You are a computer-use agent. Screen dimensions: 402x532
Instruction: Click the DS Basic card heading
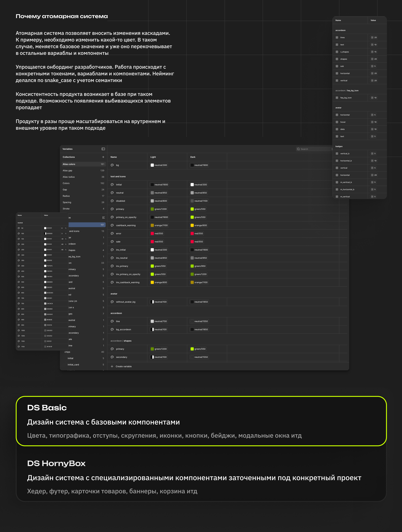pos(47,408)
